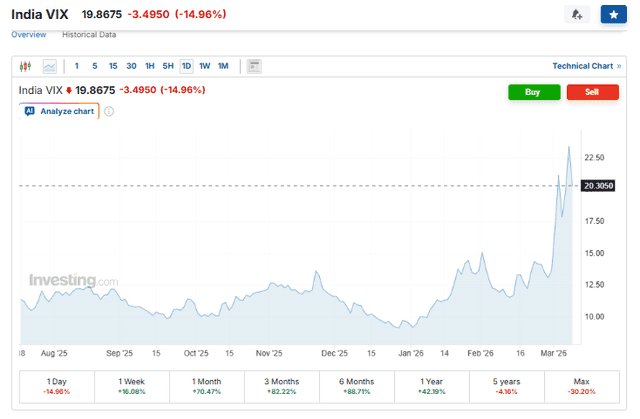This screenshot has height=419, width=640.
Task: Click the Sep '25 date axis label
Action: (119, 353)
